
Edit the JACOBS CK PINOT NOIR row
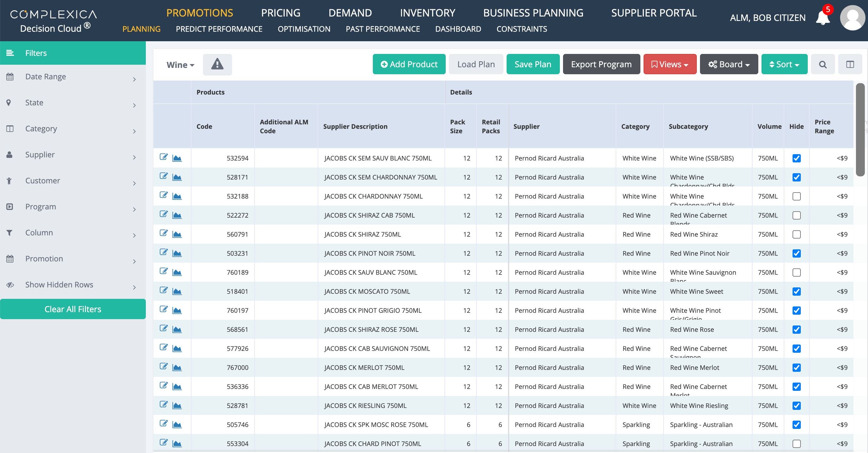pyautogui.click(x=164, y=252)
